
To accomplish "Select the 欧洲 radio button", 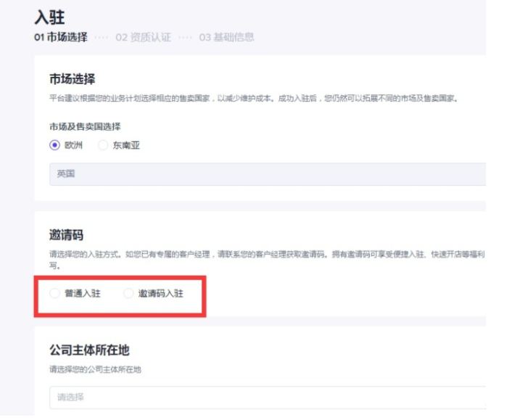I will (x=54, y=145).
